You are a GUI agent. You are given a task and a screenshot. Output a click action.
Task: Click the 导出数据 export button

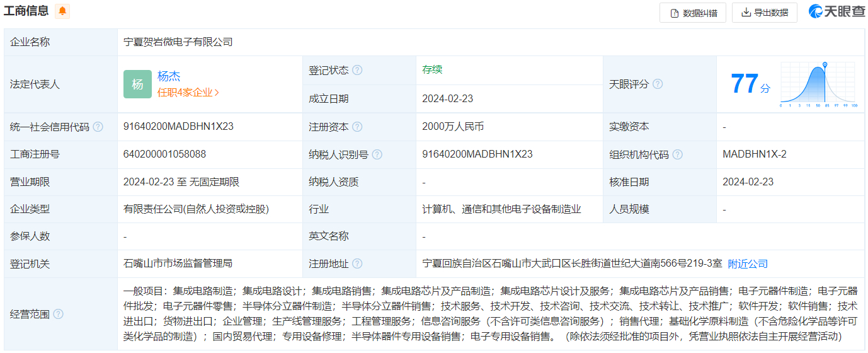pos(764,13)
